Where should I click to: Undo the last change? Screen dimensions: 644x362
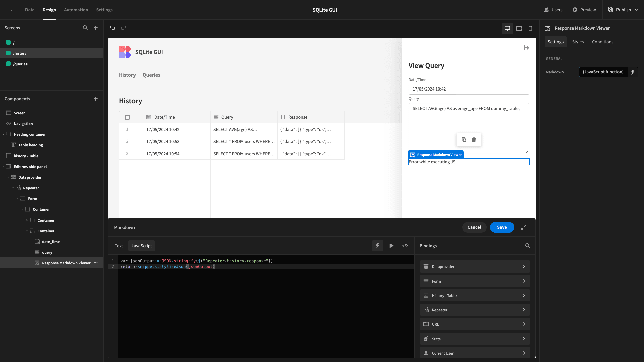click(112, 28)
